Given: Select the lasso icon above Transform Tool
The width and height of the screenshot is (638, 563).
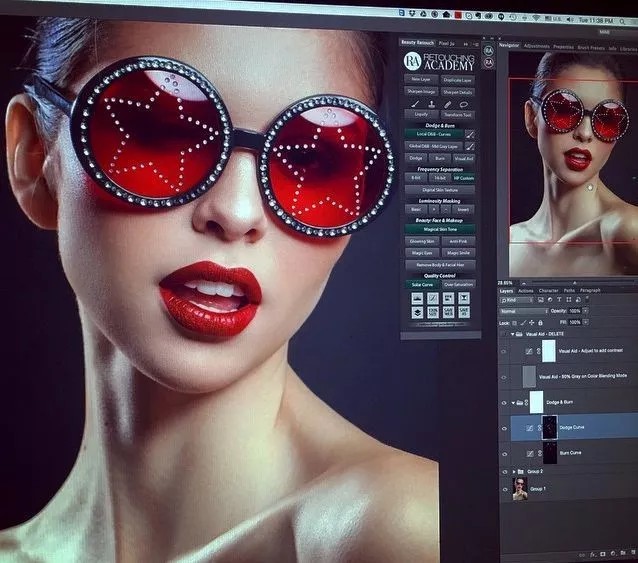Looking at the screenshot, I should click(x=463, y=105).
